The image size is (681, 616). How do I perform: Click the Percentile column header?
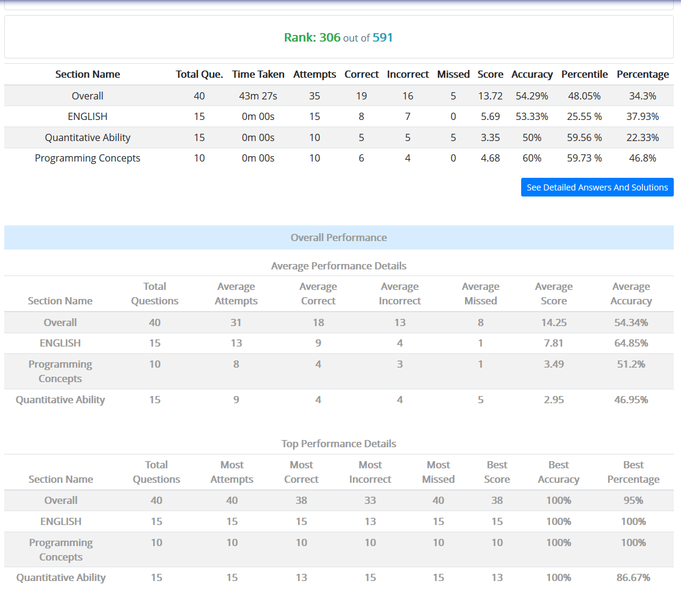(584, 74)
